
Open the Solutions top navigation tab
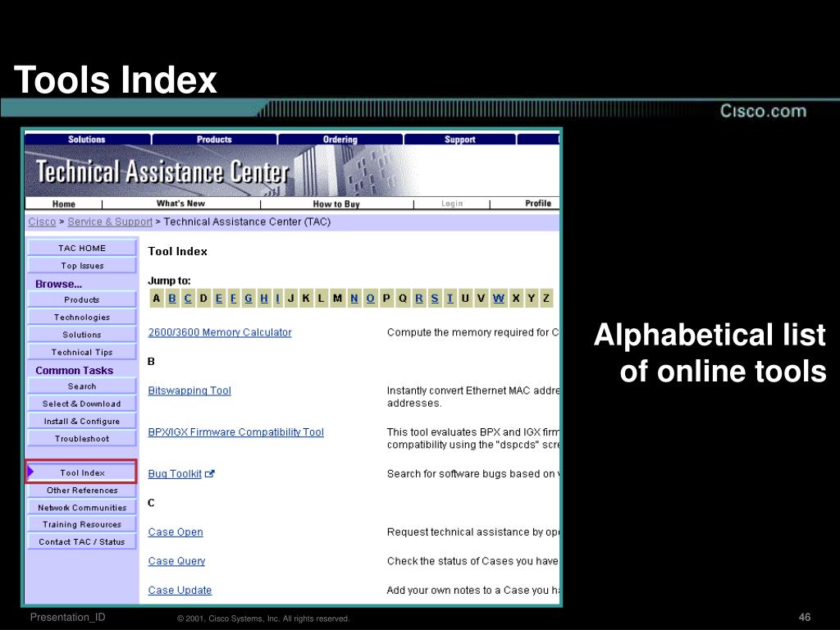coord(87,139)
